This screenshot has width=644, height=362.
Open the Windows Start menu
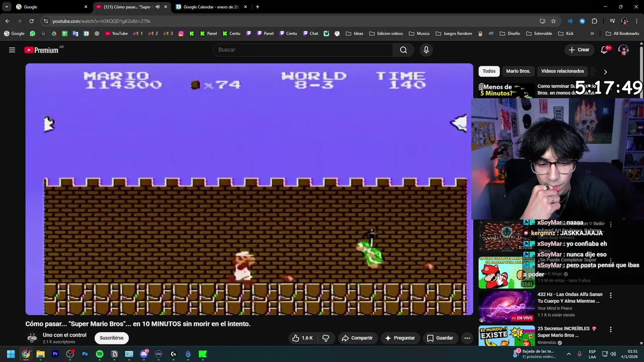pyautogui.click(x=11, y=354)
